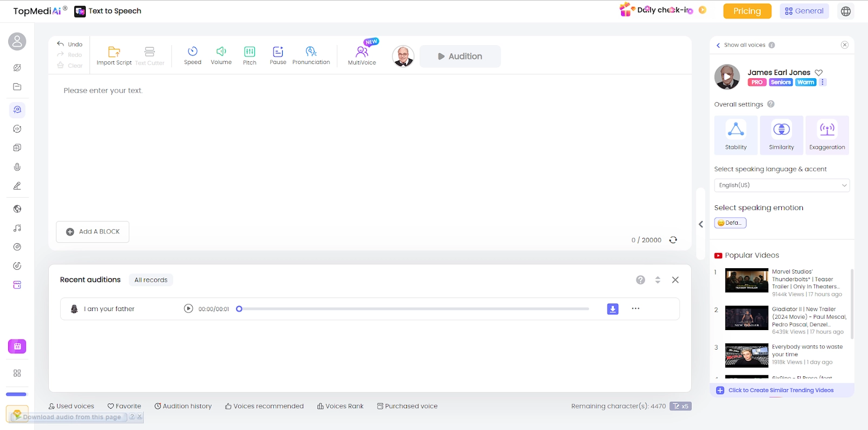This screenshot has width=868, height=430.
Task: Insert a Pause in the text
Action: (278, 55)
